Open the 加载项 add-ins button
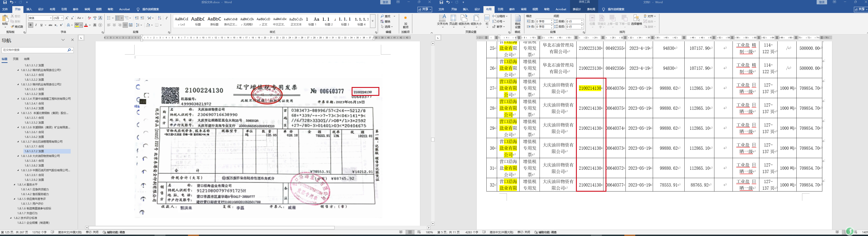868x236 pixels. (x=405, y=22)
